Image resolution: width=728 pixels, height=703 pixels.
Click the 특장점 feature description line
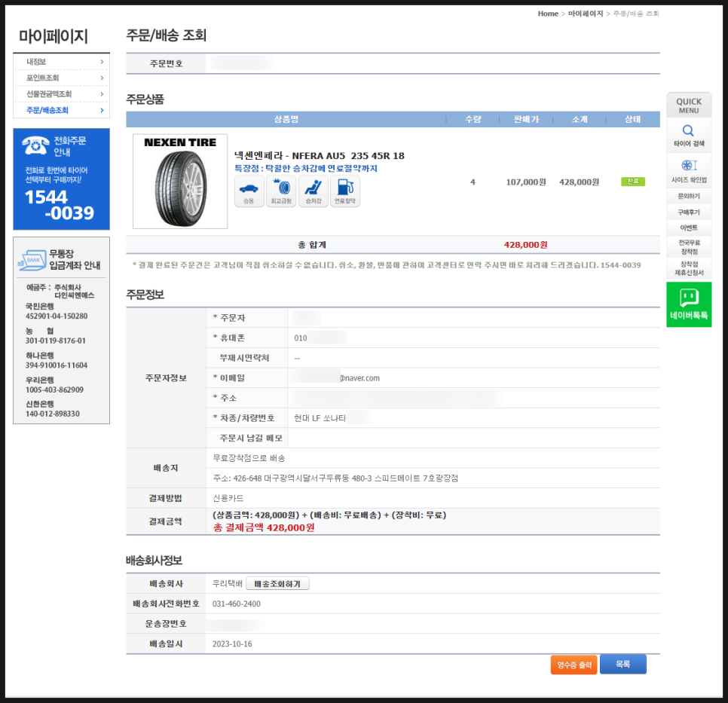click(x=305, y=169)
